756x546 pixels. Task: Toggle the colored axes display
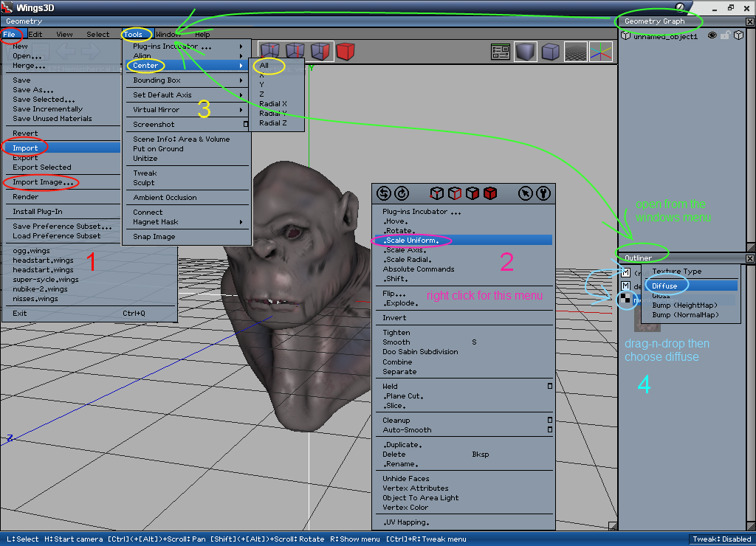pyautogui.click(x=601, y=52)
